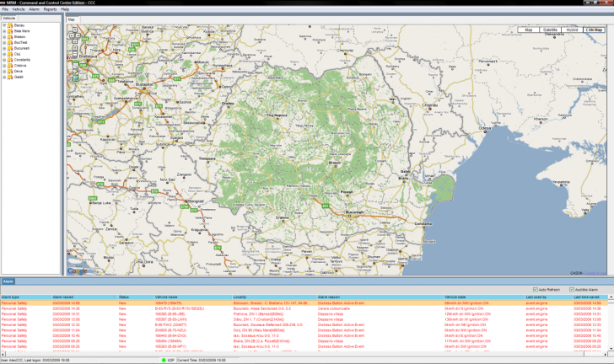Screen dimensions: 614x364
Task: Switch map view to Satellite mode
Action: (550, 29)
